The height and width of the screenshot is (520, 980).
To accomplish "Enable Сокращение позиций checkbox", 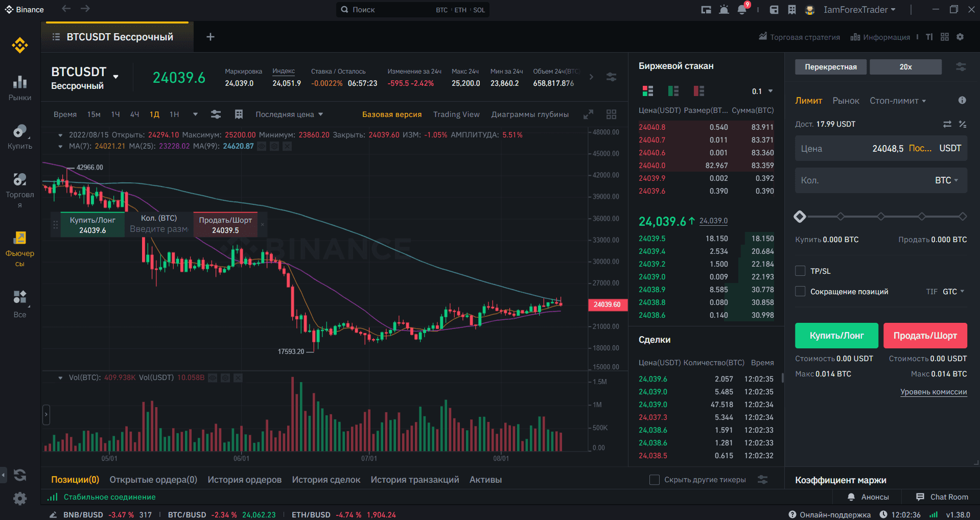I will (800, 291).
